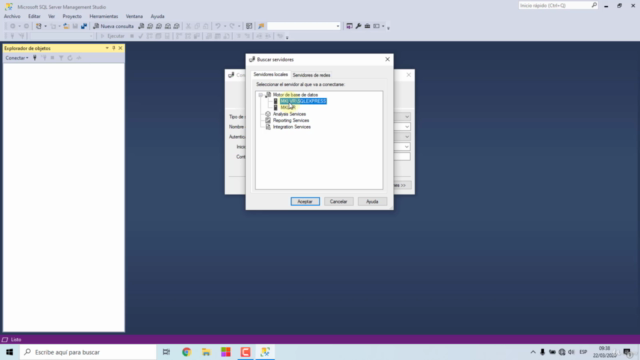Click the Save All toolbar icon
The image size is (640, 360).
click(84, 26)
